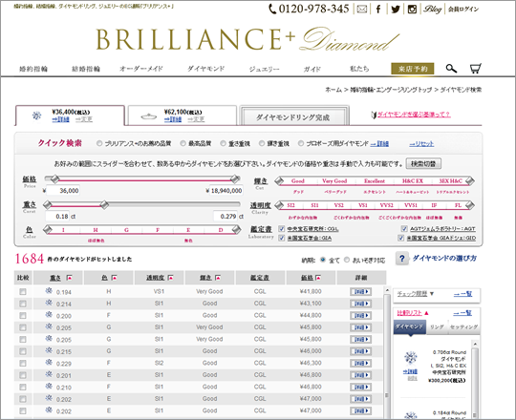This screenshot has width=516, height=420.
Task: Open 婚約指輪 menu
Action: tap(33, 69)
